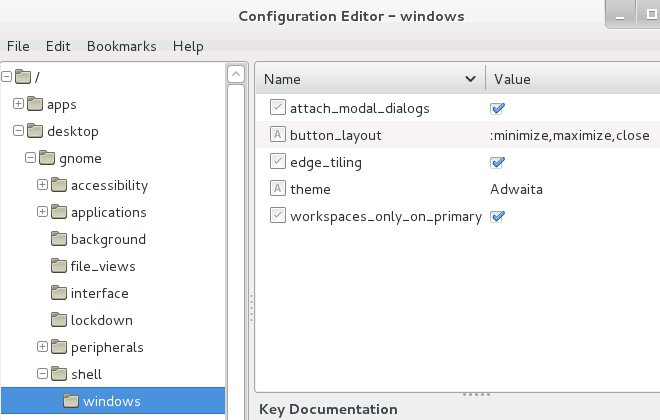
Task: Click the interface folder icon
Action: point(58,293)
